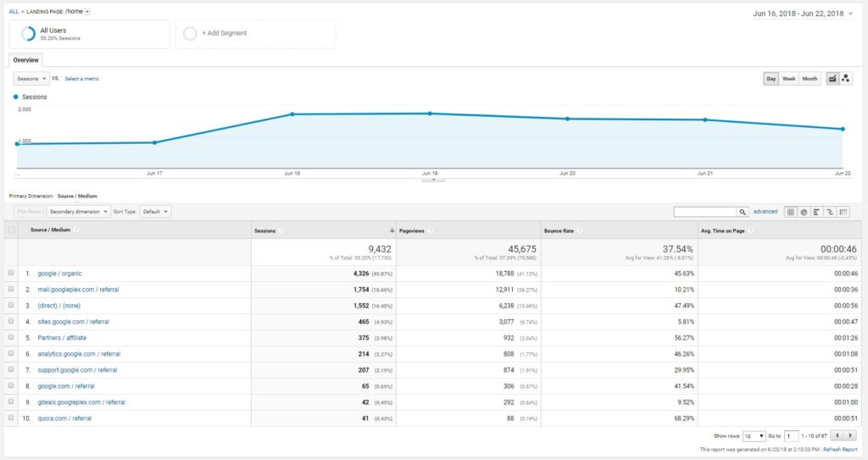Switch to line chart view icon

pyautogui.click(x=832, y=79)
